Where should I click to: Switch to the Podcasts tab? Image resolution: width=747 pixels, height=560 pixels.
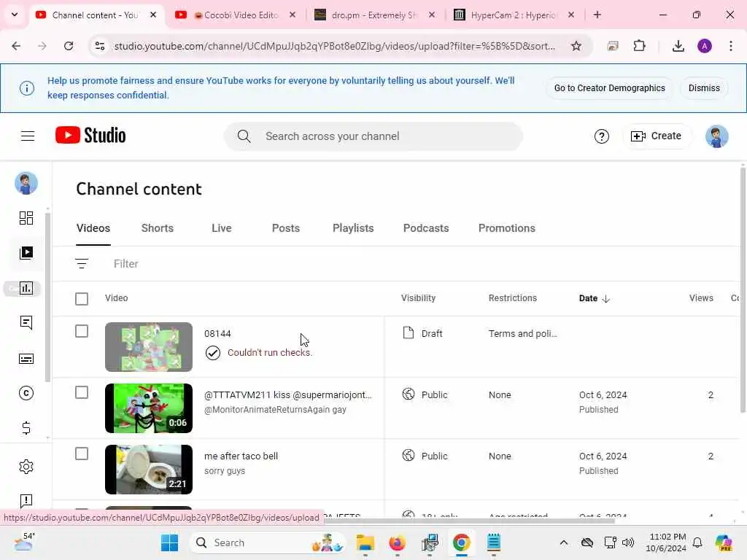coord(426,228)
